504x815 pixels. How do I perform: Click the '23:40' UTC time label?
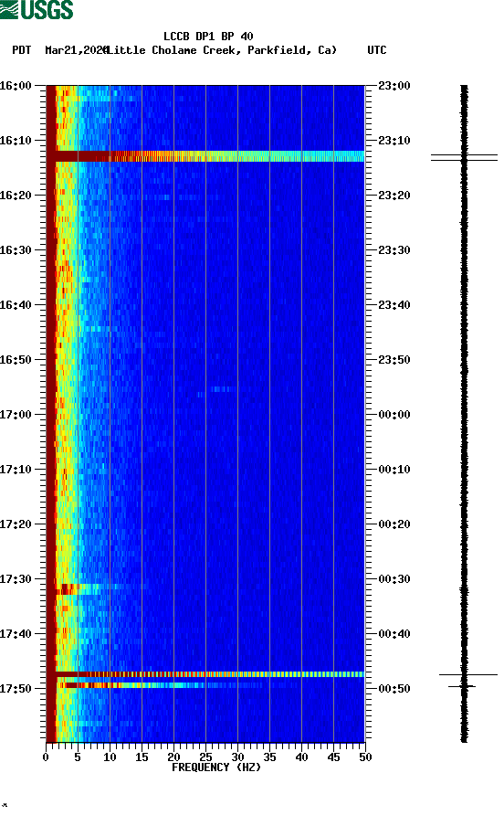394,305
